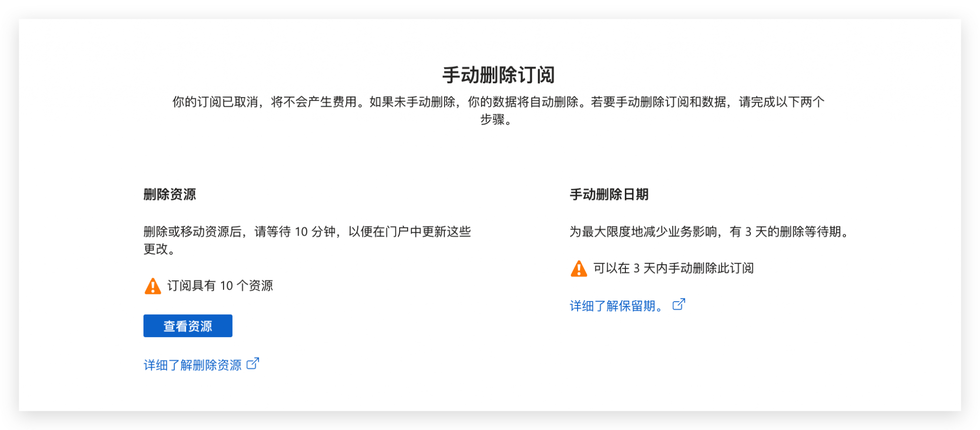
Task: Click external-link icon after 详细了解删除资源
Action: [x=253, y=364]
